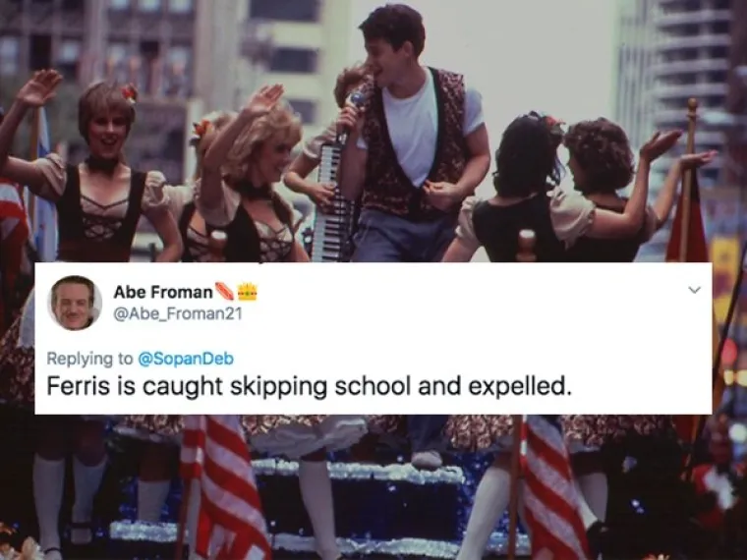Expand the tweet options chevron
The height and width of the screenshot is (560, 747).
point(695,290)
